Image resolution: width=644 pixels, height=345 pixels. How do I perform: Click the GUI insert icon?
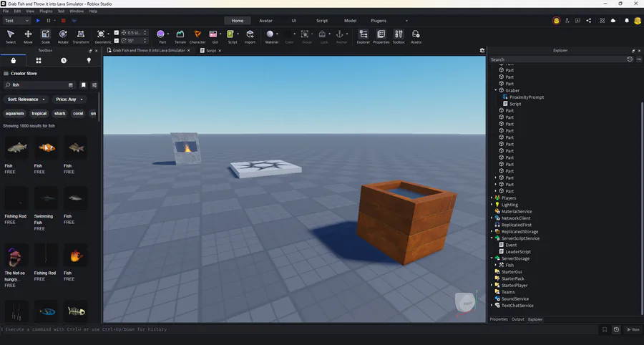[213, 34]
